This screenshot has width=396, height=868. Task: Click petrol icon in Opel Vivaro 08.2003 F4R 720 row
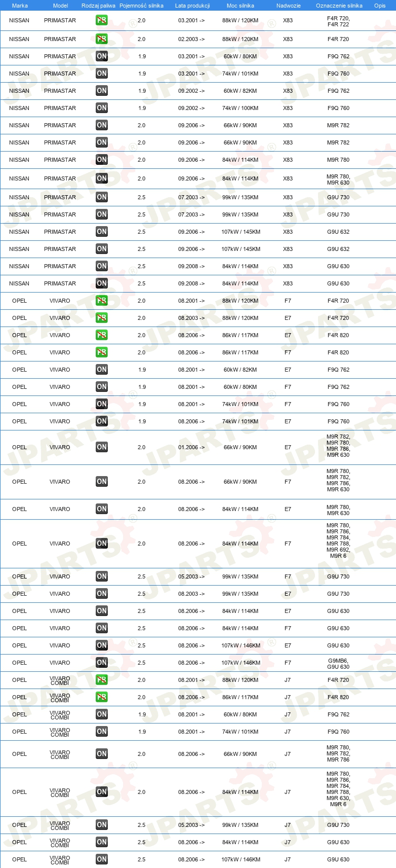[102, 318]
